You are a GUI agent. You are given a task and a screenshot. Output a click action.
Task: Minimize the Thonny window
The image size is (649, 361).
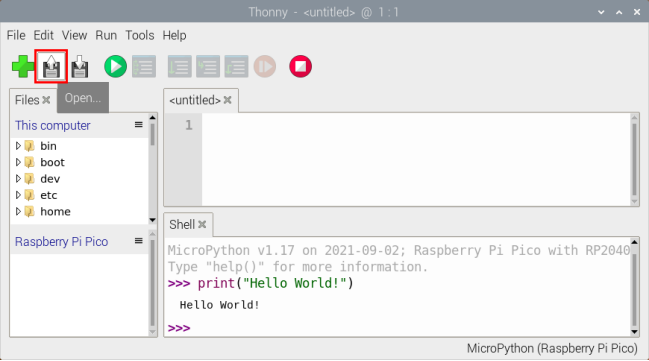[x=601, y=12]
